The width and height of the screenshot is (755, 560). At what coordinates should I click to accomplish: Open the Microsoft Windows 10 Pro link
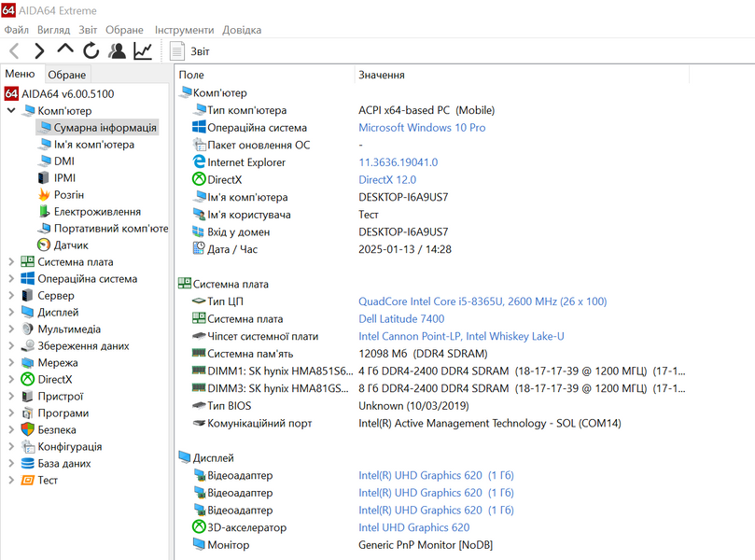[x=422, y=128]
